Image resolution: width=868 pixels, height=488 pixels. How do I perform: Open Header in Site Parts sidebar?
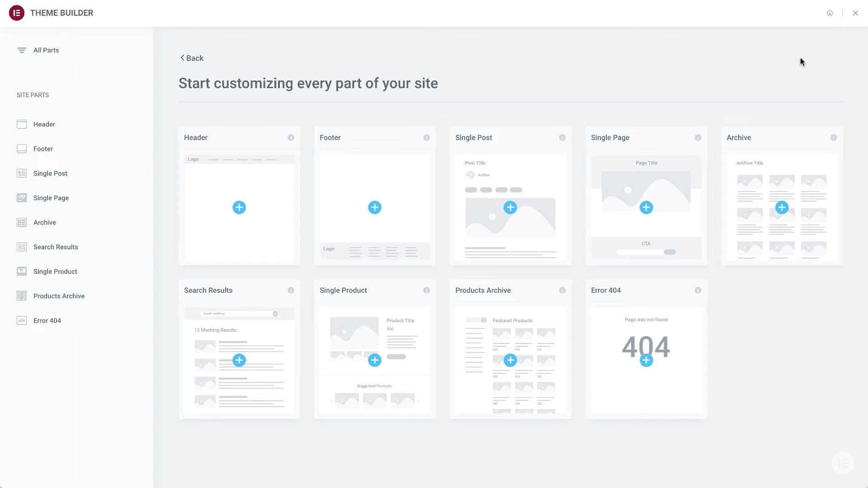[x=44, y=124]
